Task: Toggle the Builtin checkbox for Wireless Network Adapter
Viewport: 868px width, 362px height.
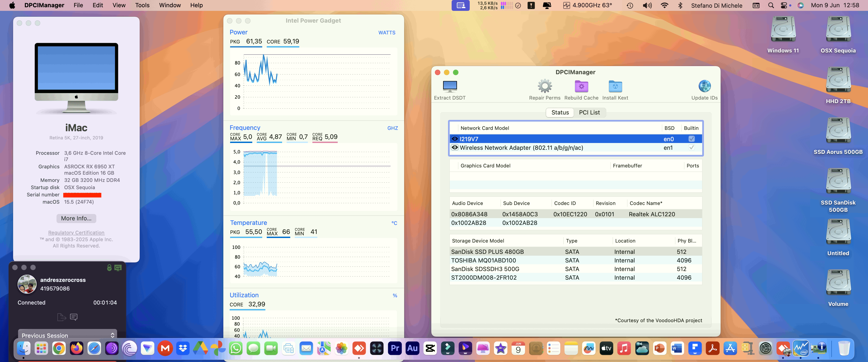Action: pos(691,148)
